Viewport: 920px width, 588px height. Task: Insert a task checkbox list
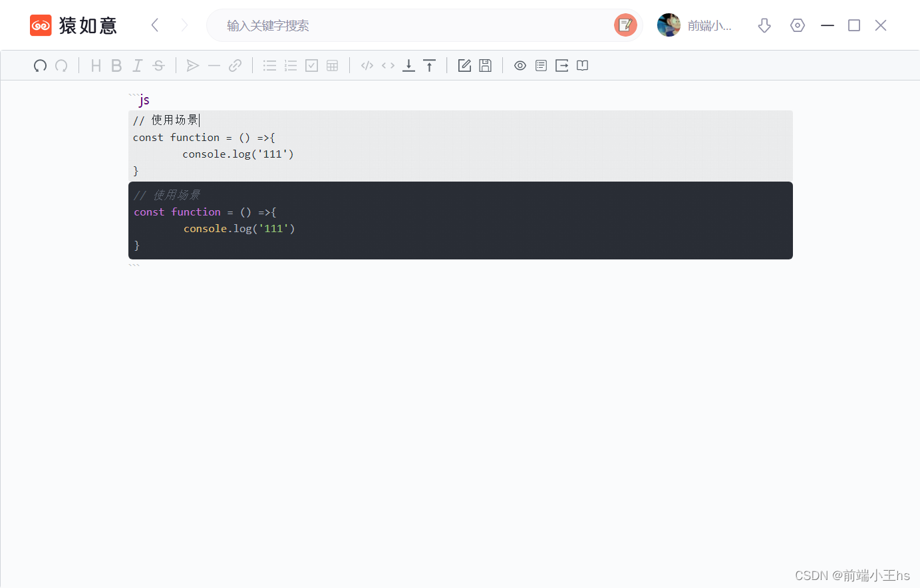click(x=311, y=65)
